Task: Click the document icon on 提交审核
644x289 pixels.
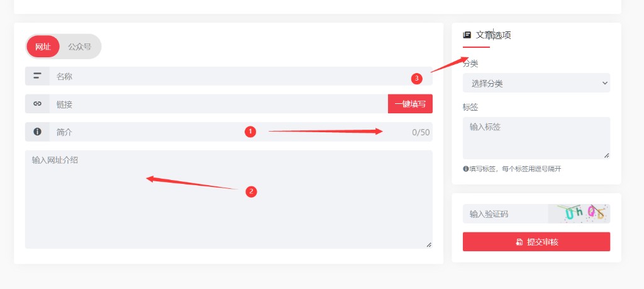Action: point(519,242)
